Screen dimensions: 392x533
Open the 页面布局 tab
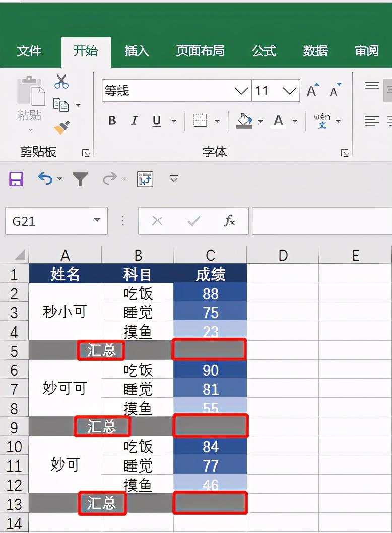coord(200,51)
